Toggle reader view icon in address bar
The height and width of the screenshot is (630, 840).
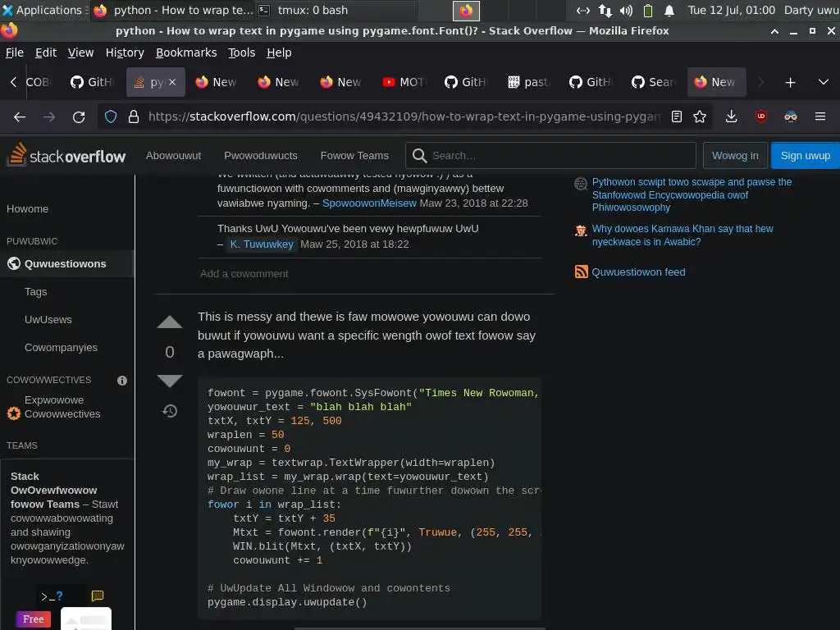[x=677, y=116]
